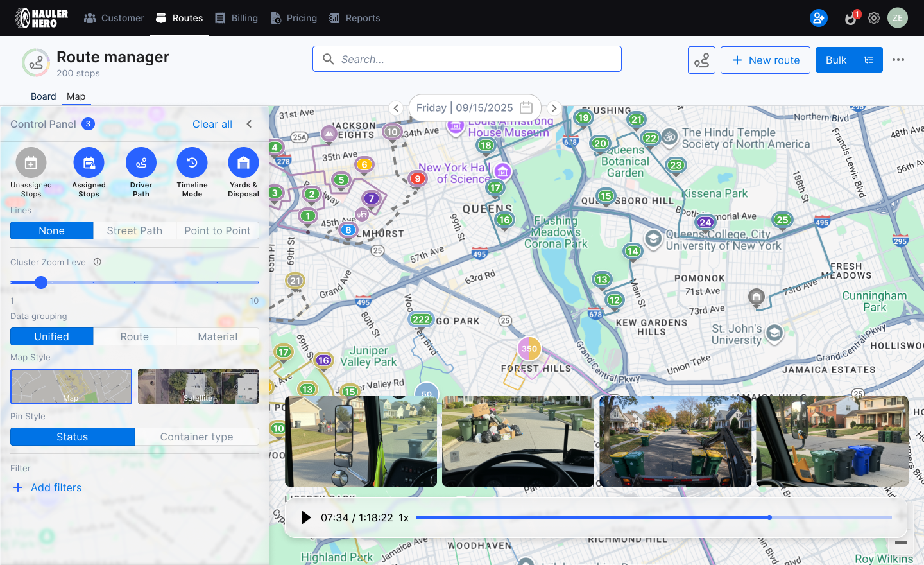
Task: Switch to the Board tab
Action: pyautogui.click(x=43, y=96)
